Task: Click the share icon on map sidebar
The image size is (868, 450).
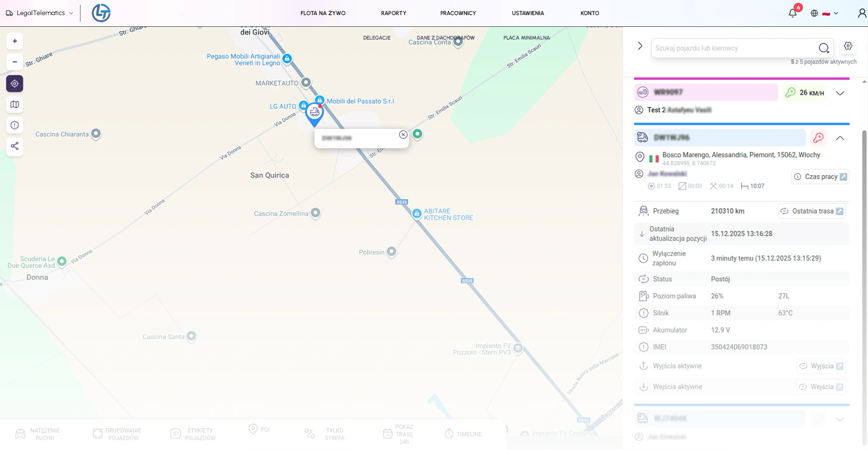Action: pos(15,146)
